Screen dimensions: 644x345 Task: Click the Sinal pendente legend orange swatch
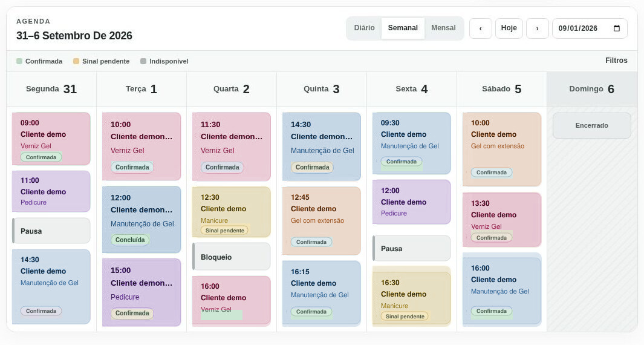pyautogui.click(x=76, y=61)
